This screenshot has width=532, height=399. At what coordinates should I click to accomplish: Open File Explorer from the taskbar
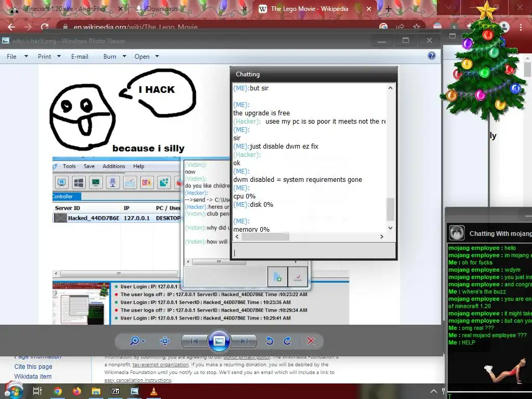[x=96, y=391]
